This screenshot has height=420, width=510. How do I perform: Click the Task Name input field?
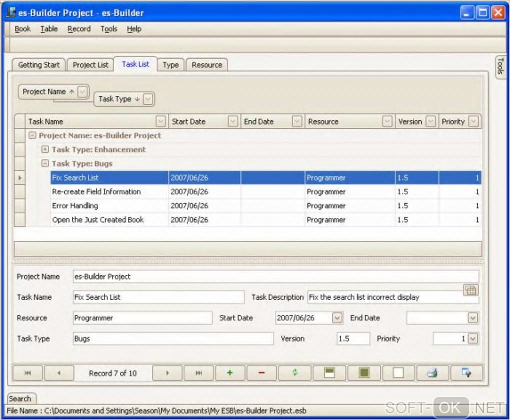pos(158,297)
